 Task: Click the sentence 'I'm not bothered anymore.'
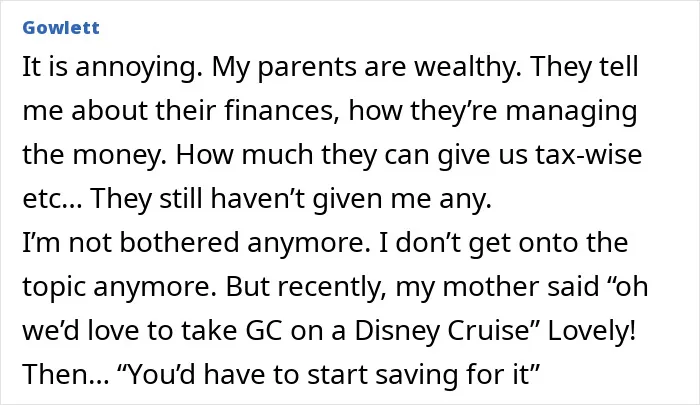196,243
